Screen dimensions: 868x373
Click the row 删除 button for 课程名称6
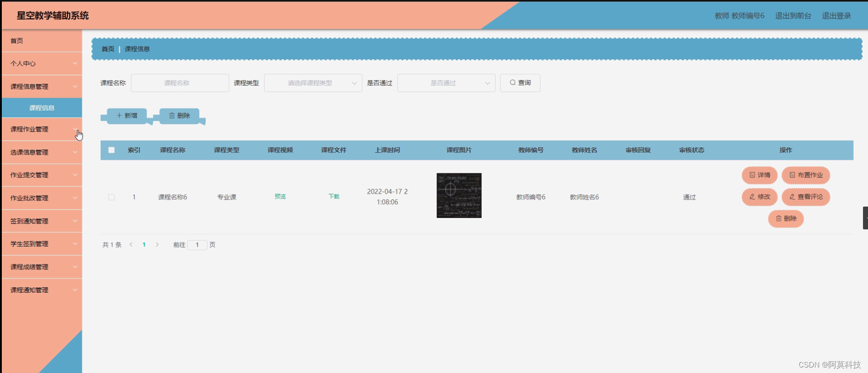tap(786, 219)
